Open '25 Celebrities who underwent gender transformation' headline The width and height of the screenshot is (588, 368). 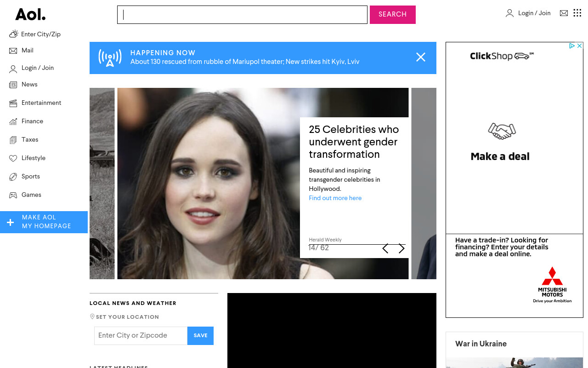(354, 142)
